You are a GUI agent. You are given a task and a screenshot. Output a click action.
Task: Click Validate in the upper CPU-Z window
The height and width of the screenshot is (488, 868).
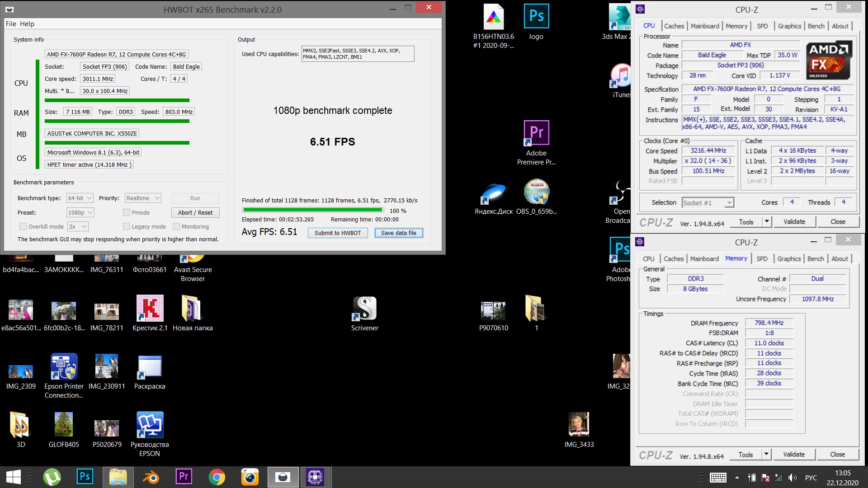[x=794, y=222]
